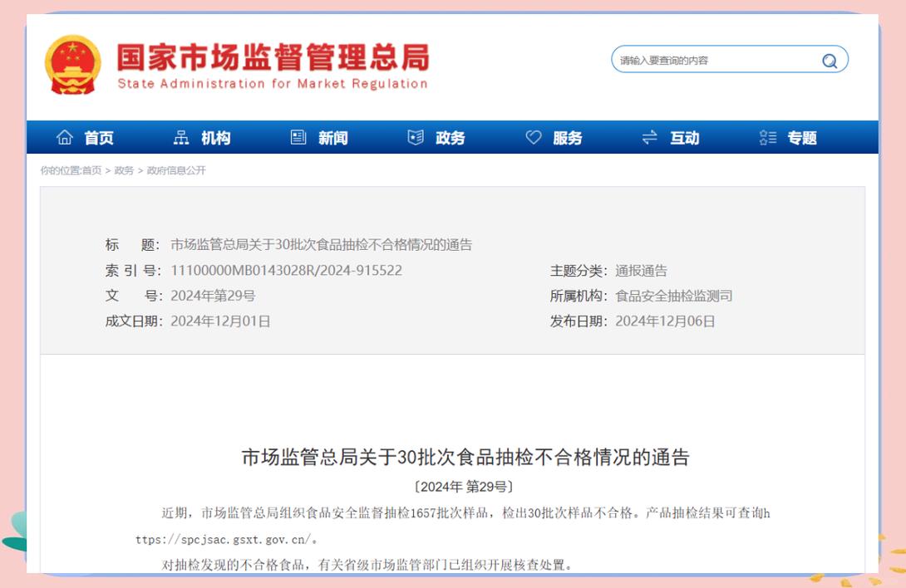This screenshot has width=906, height=588.
Task: Click the 国家市场监督管理总局 site title
Action: tap(273, 58)
